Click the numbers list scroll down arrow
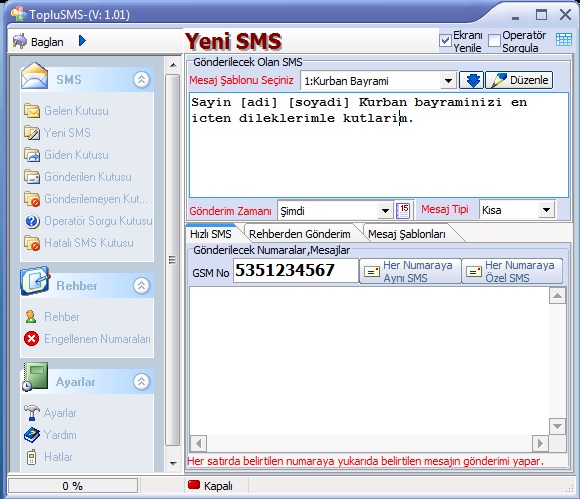The image size is (580, 499). [x=557, y=426]
